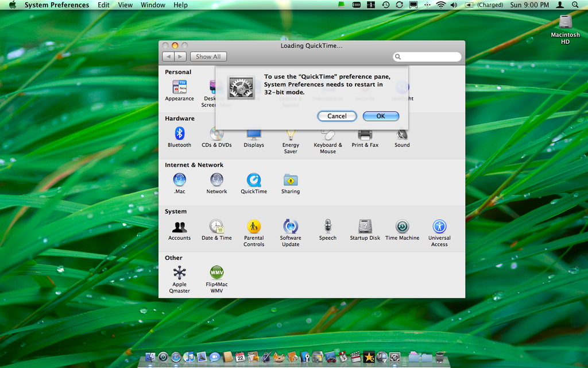
Task: Open Sharing preferences
Action: click(291, 183)
